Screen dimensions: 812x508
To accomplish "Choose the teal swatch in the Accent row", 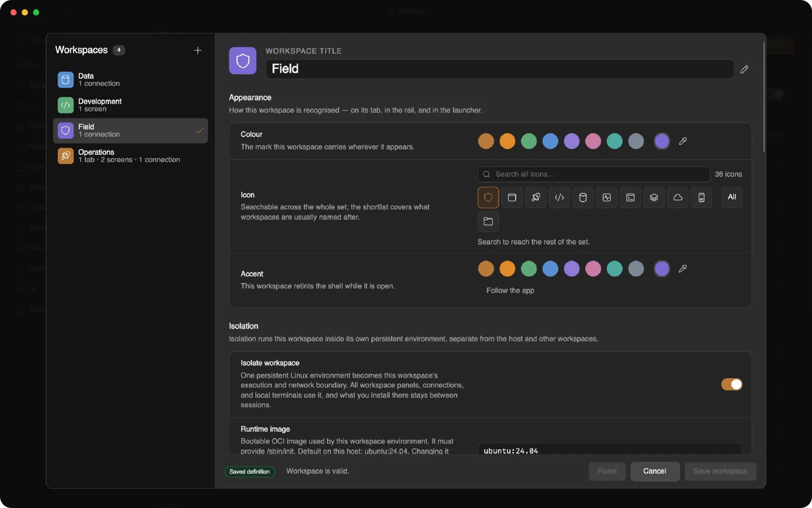I will pyautogui.click(x=615, y=269).
